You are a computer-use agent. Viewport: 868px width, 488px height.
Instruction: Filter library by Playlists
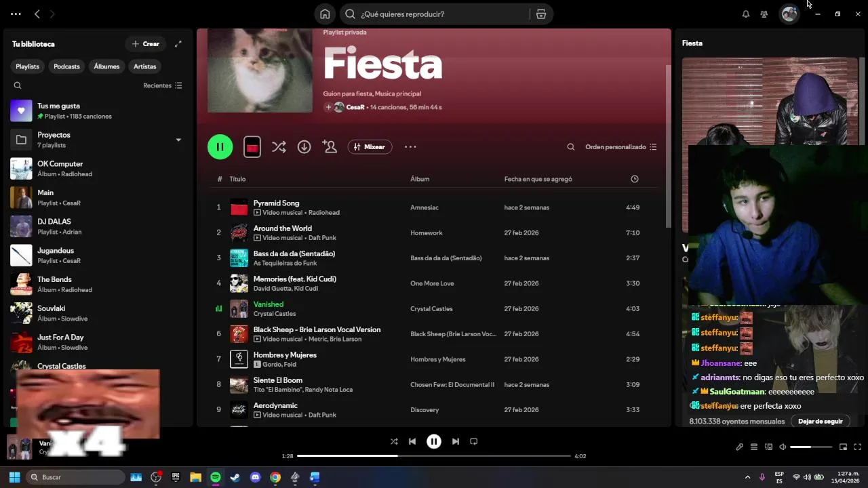pos(28,66)
